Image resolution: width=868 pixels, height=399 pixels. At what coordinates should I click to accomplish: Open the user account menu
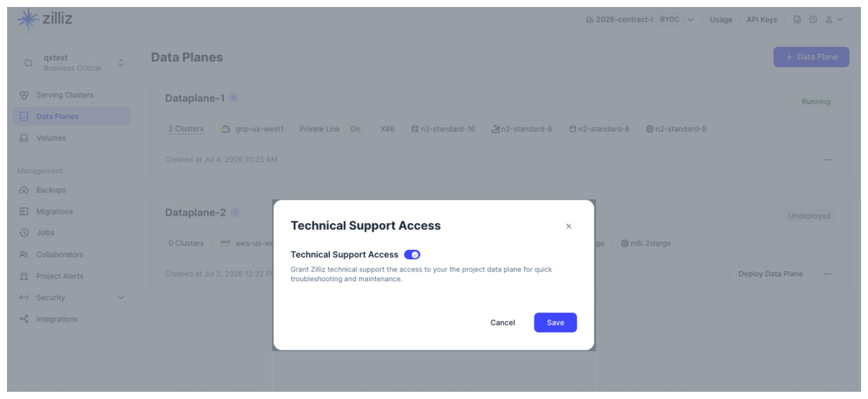[x=834, y=19]
